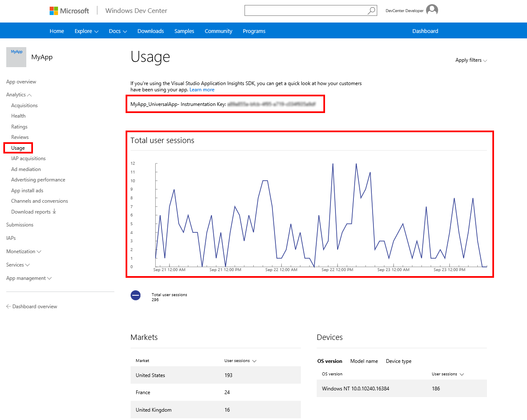Select Usage in the sidebar

[18, 148]
